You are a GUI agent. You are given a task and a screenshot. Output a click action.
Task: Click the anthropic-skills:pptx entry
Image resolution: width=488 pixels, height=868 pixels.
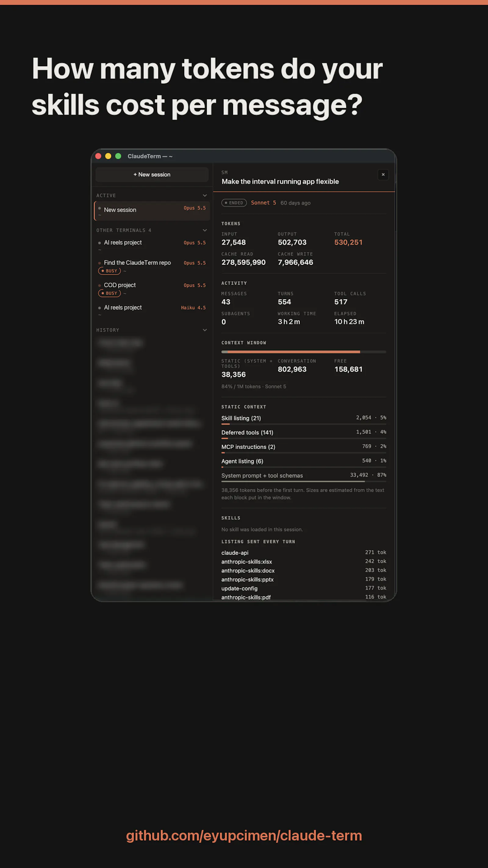click(304, 580)
